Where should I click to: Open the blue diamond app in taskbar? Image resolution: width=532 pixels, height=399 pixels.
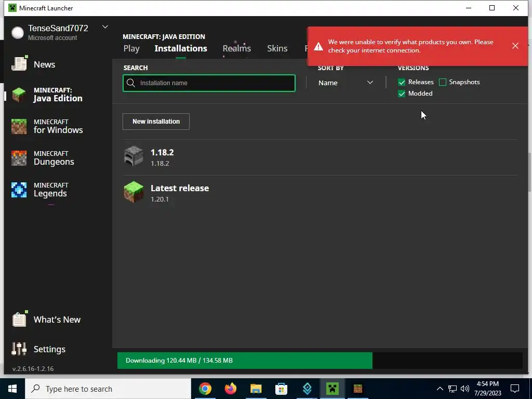coord(307,389)
